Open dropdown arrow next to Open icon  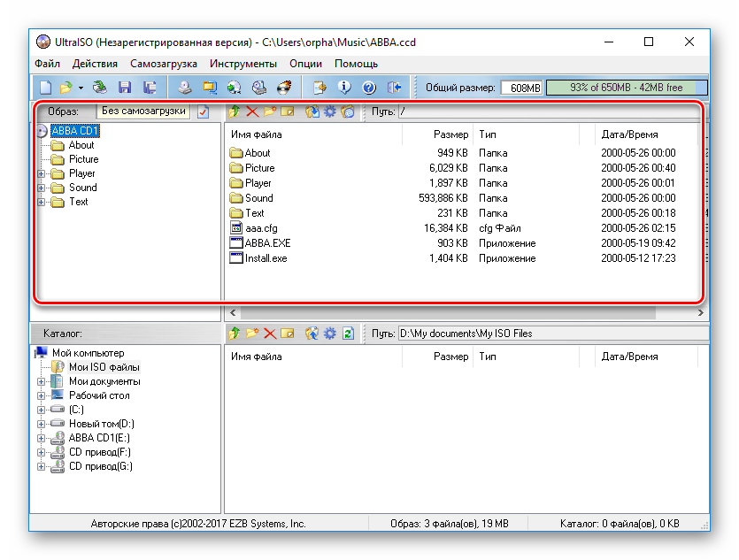(81, 88)
